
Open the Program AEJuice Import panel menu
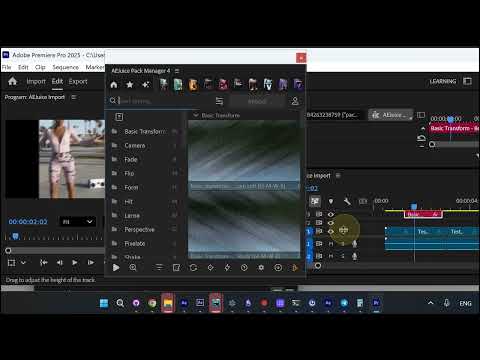[x=74, y=97]
